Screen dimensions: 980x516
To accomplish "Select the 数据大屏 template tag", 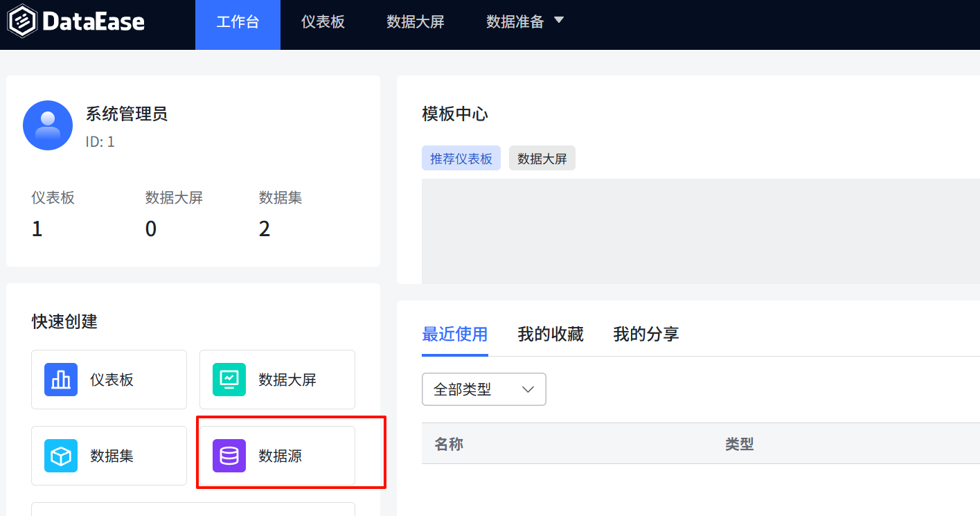I will click(x=542, y=159).
